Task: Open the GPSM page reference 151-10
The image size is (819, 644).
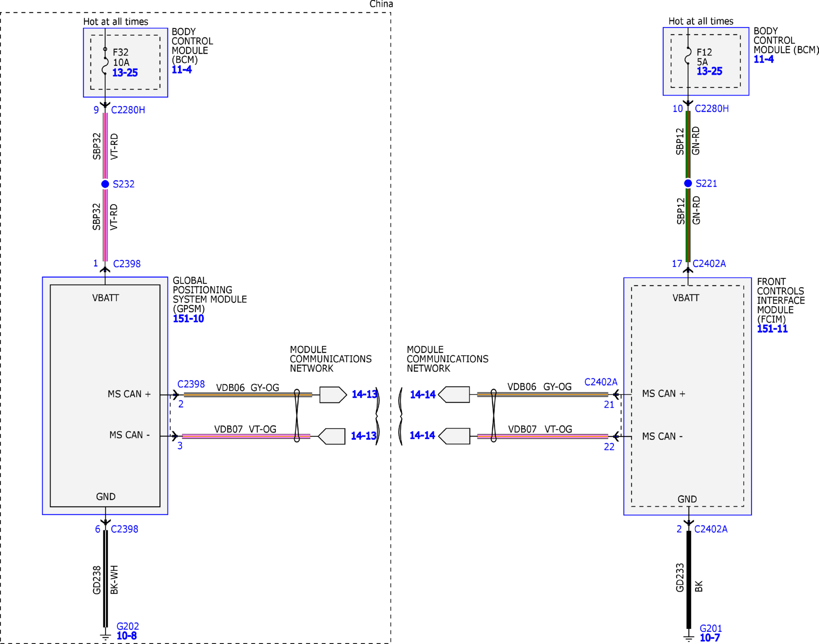Action: [x=188, y=319]
